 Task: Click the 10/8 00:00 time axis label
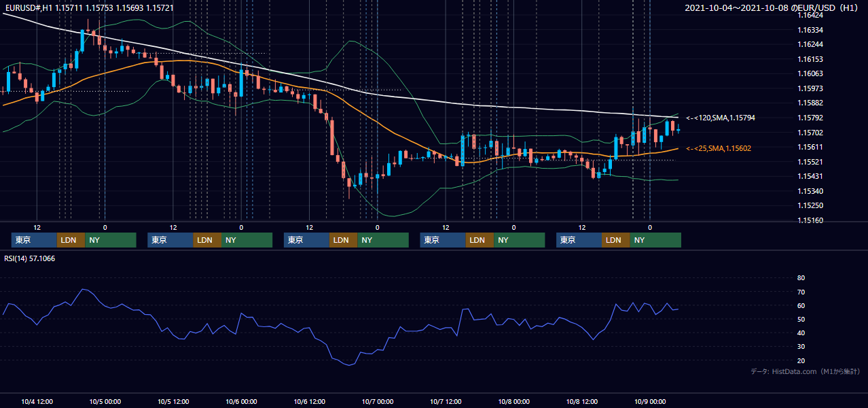point(513,402)
